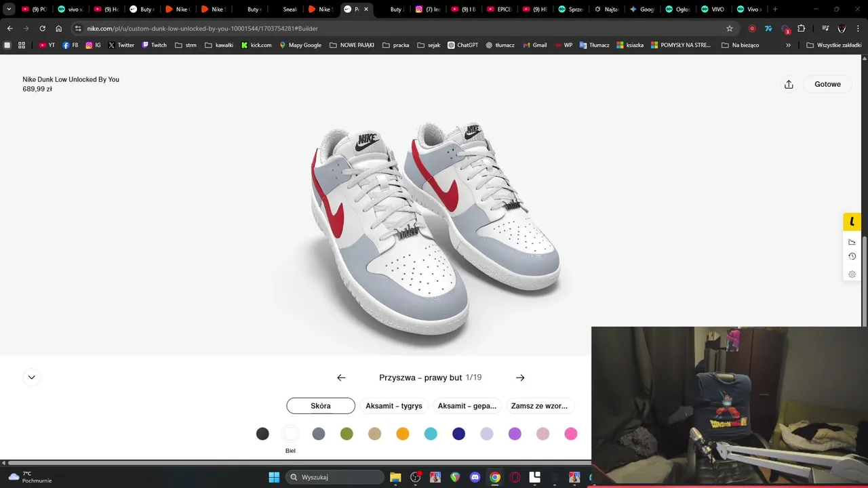Screen dimensions: 868x488
Task: Open the tab search dropdown
Action: pos(9,9)
